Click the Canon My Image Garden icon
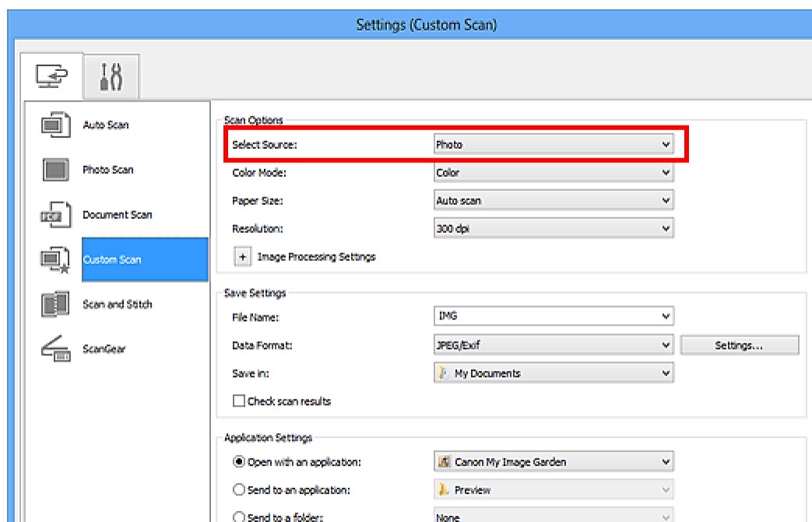This screenshot has width=812, height=522. (444, 462)
